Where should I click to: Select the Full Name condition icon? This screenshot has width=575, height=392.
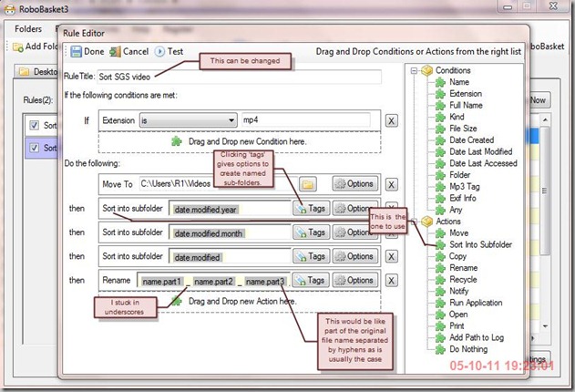[440, 106]
